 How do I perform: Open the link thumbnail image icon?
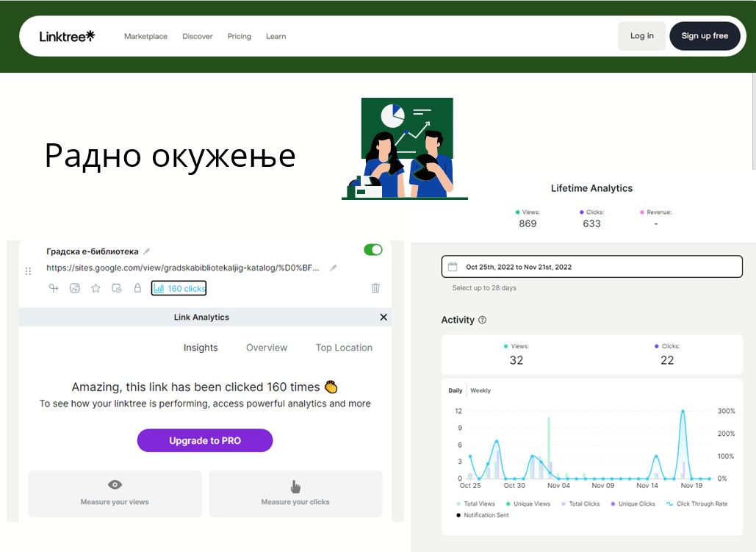click(75, 288)
